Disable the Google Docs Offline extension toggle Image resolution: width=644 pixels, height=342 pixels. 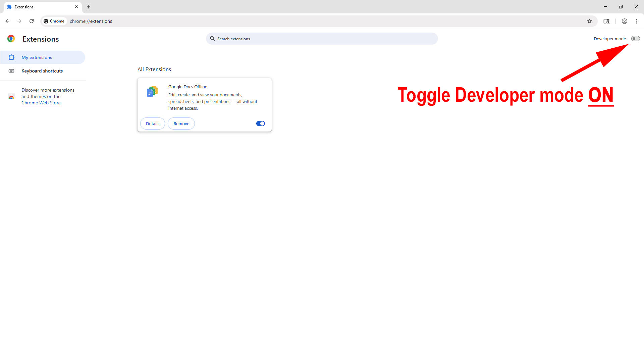[260, 124]
